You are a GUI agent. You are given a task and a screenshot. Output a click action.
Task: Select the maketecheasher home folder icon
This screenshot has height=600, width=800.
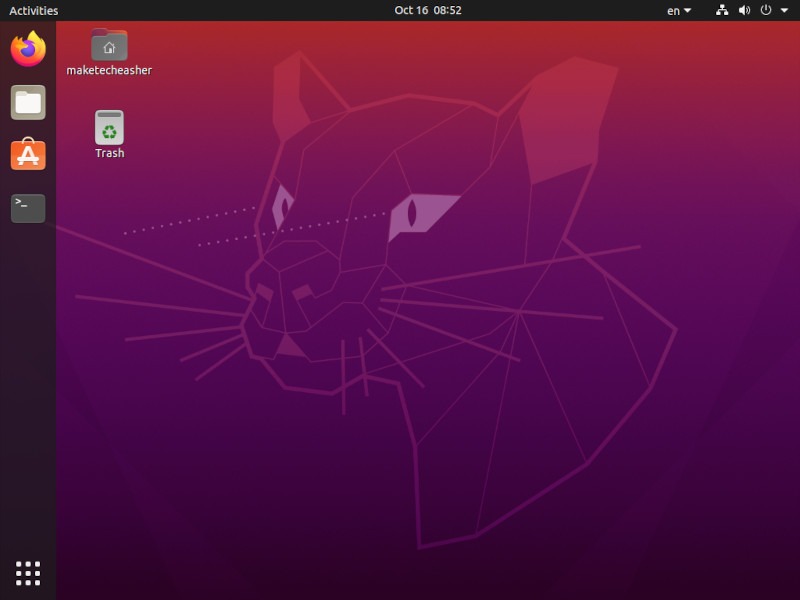[x=109, y=46]
